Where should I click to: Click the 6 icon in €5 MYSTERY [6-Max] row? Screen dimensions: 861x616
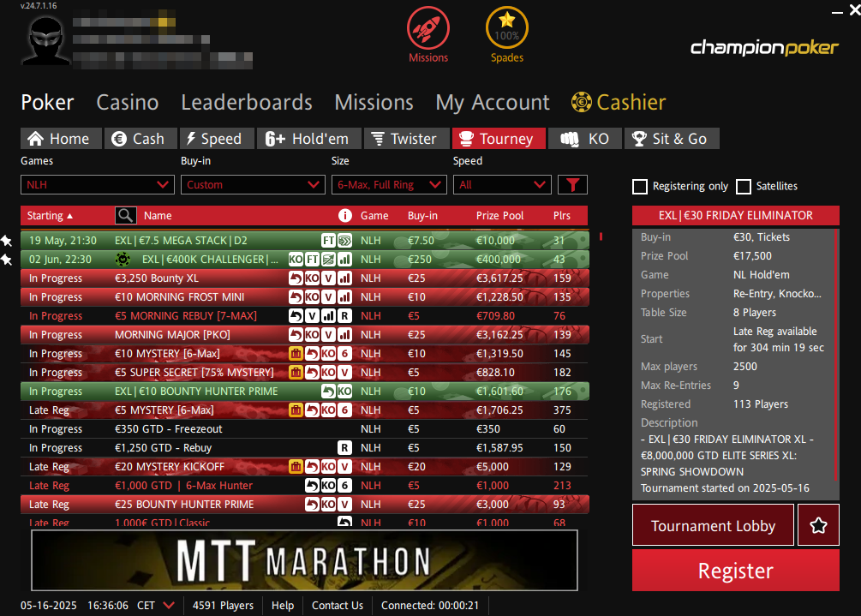(344, 410)
